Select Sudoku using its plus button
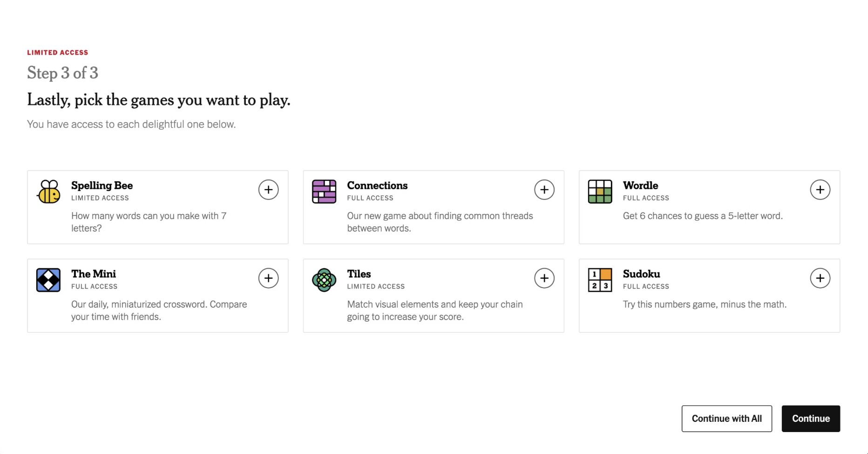The height and width of the screenshot is (454, 868). point(820,278)
